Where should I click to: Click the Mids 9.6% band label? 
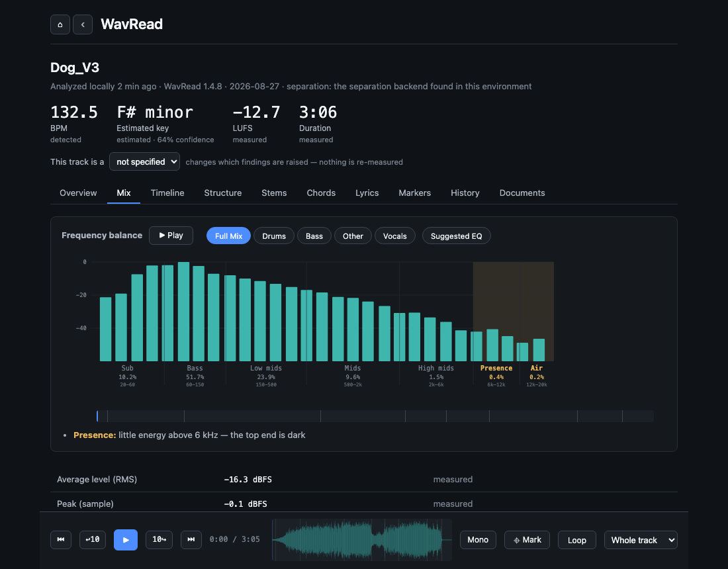point(352,377)
